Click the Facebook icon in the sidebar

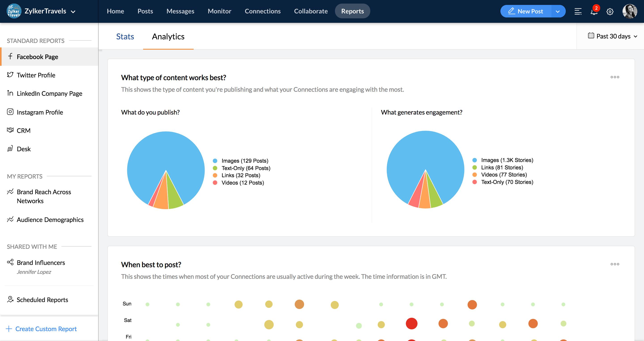10,56
